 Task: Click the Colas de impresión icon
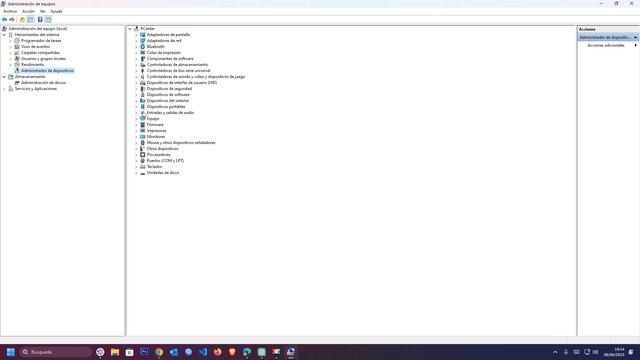(142, 53)
